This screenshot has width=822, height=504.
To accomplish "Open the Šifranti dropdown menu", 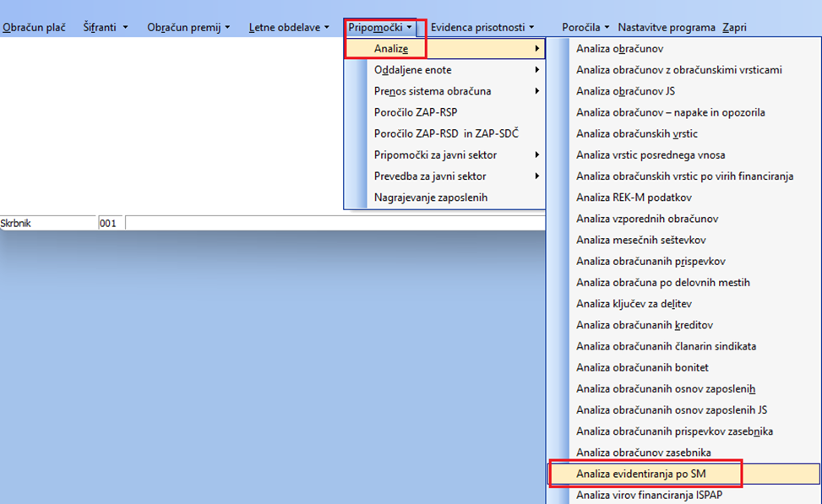I will tap(105, 27).
